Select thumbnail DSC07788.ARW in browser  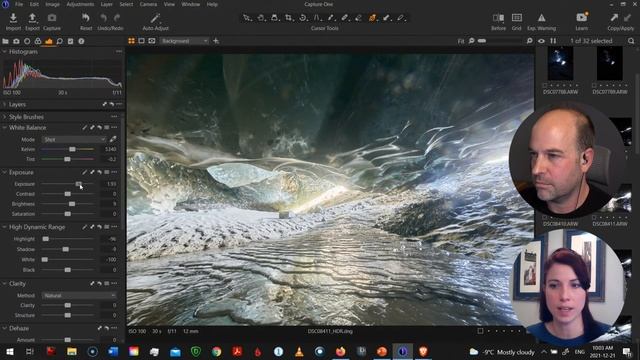[x=560, y=63]
